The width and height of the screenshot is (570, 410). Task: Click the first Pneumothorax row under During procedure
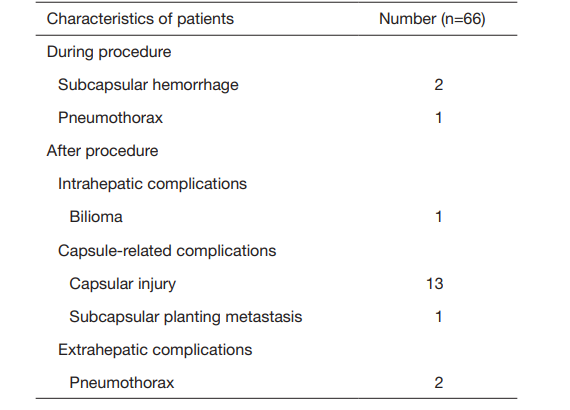coord(111,118)
